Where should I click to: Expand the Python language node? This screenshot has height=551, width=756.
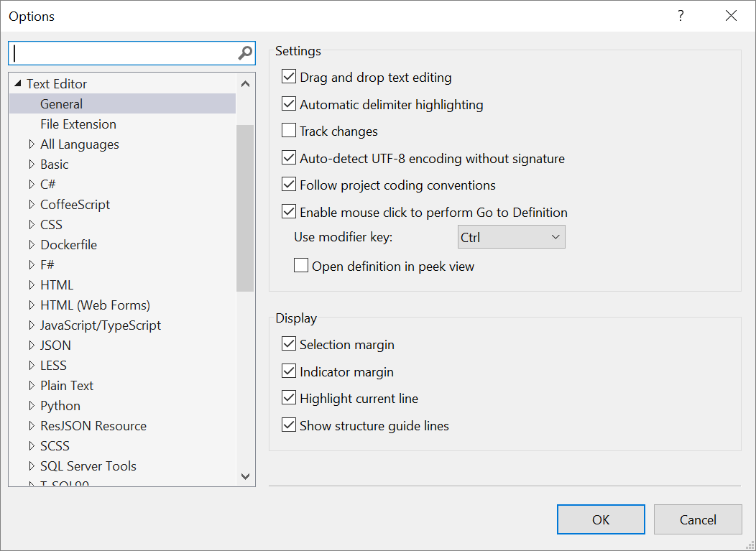32,406
